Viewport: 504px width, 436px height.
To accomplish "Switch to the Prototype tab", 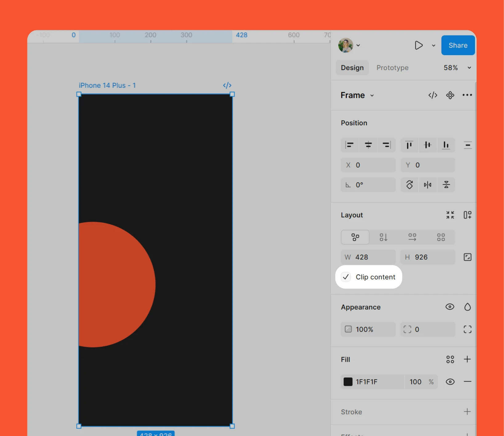I will pos(393,68).
